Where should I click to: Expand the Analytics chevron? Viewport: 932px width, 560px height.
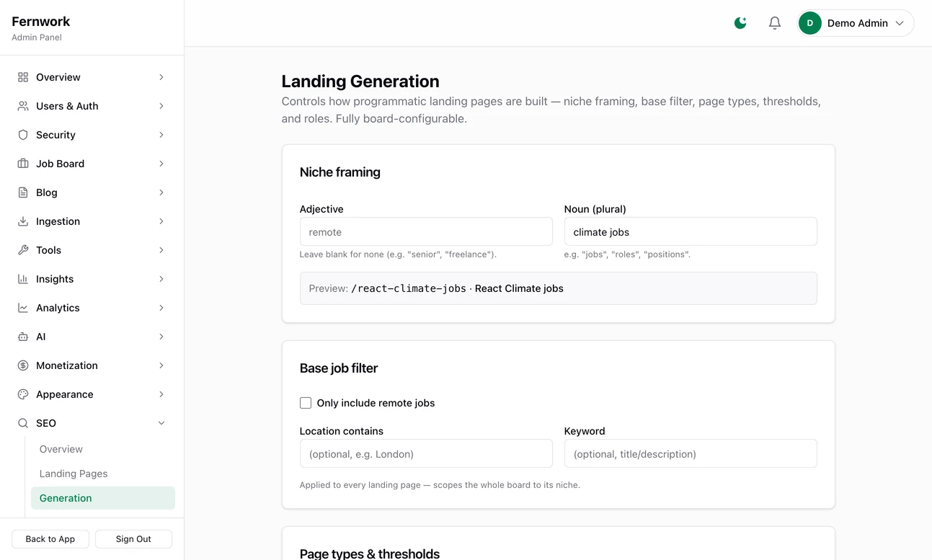(161, 308)
